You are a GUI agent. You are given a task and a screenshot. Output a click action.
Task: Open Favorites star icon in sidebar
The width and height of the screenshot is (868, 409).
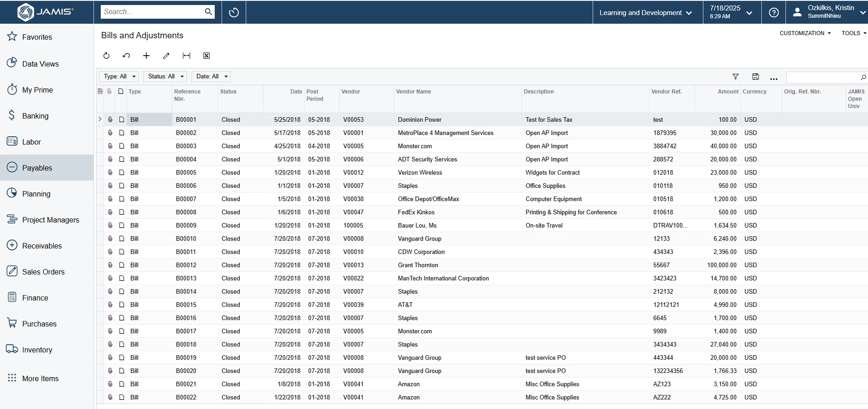12,36
